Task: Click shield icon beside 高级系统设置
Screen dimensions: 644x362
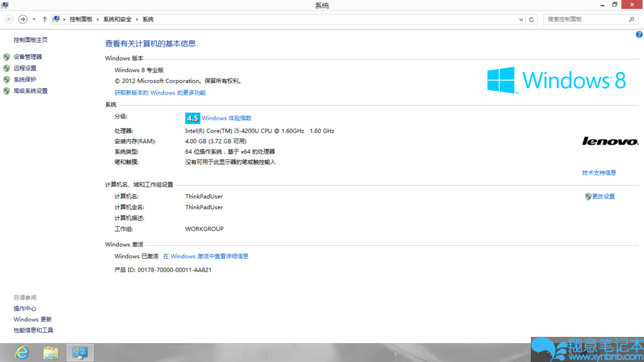Action: click(6, 90)
